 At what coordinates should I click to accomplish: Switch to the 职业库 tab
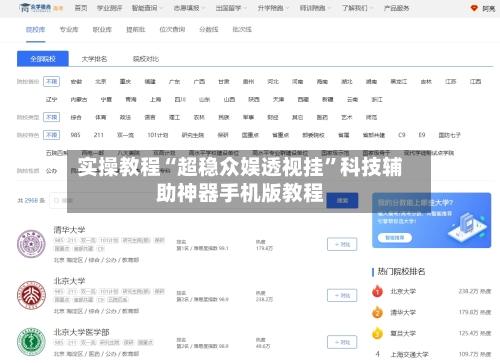(x=102, y=30)
